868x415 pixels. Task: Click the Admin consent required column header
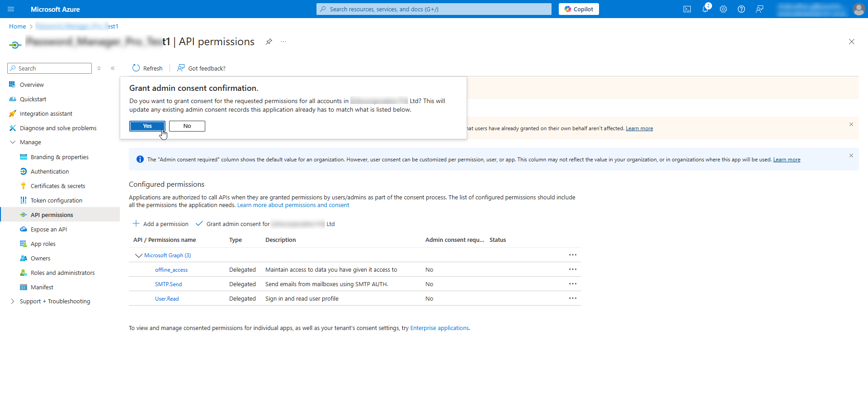(454, 240)
